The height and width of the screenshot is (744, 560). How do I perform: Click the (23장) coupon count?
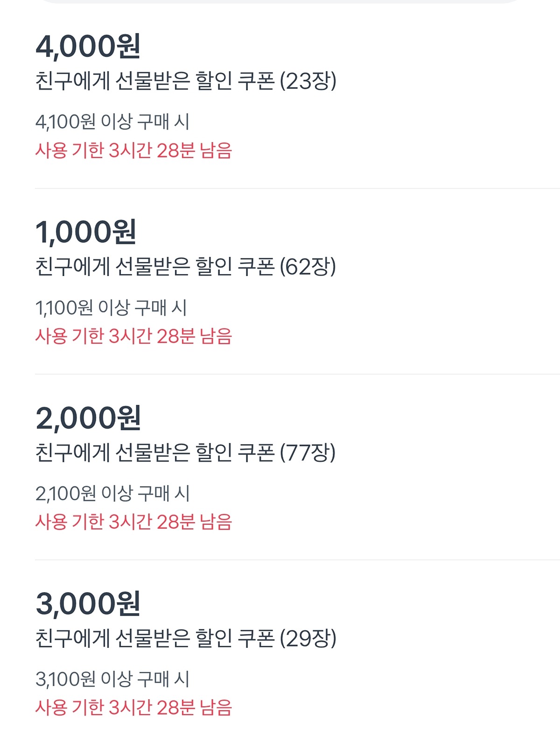pos(308,81)
